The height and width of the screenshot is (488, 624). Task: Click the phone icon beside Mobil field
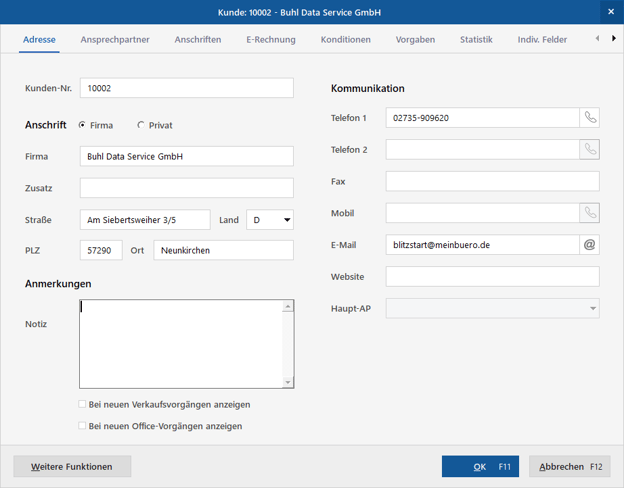[590, 213]
